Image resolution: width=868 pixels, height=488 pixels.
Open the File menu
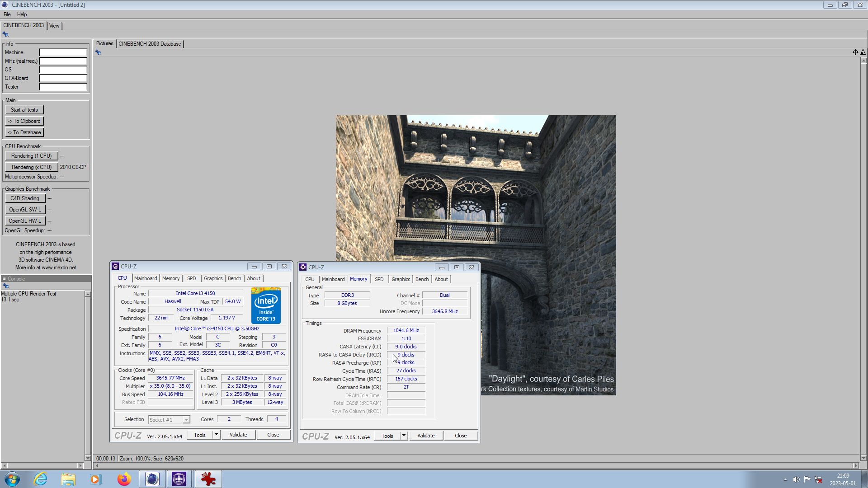(7, 14)
